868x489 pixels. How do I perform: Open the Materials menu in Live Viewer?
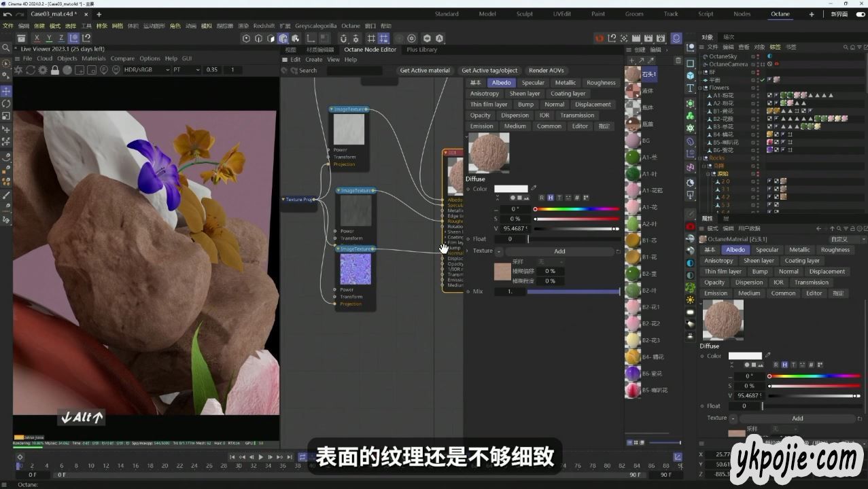coord(94,58)
